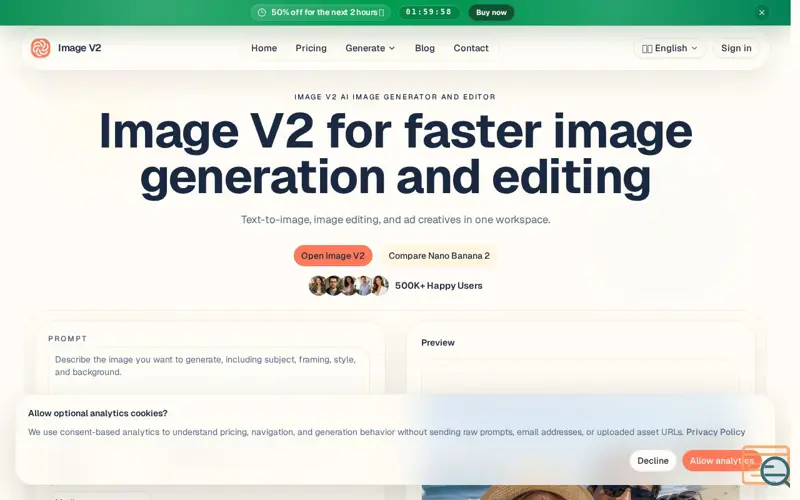Click the Image V2 swirl logo icon

[40, 48]
